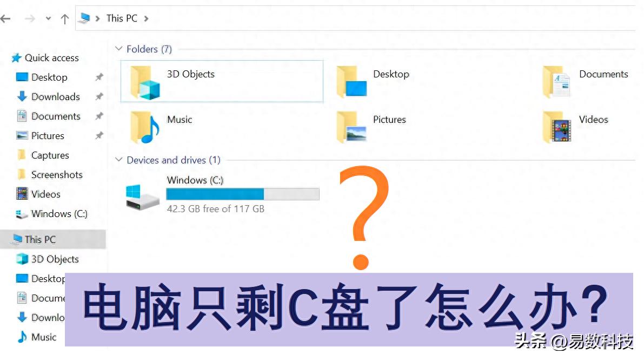The image size is (644, 360).
Task: Click the C: drive usage bar
Action: (243, 194)
